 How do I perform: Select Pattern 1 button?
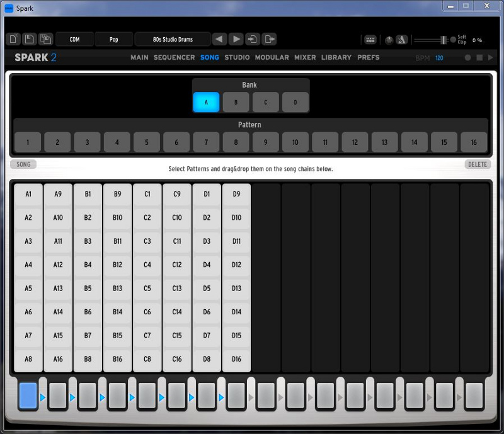28,142
